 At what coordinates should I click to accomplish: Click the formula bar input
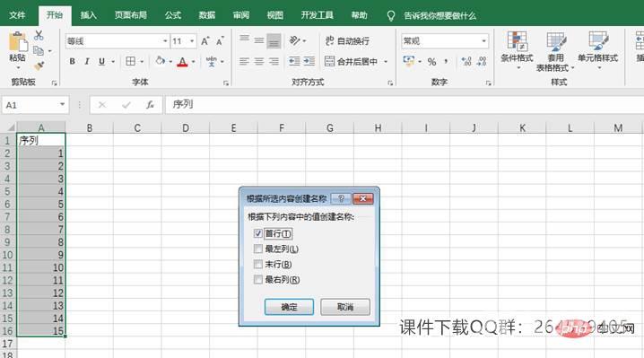(x=405, y=105)
